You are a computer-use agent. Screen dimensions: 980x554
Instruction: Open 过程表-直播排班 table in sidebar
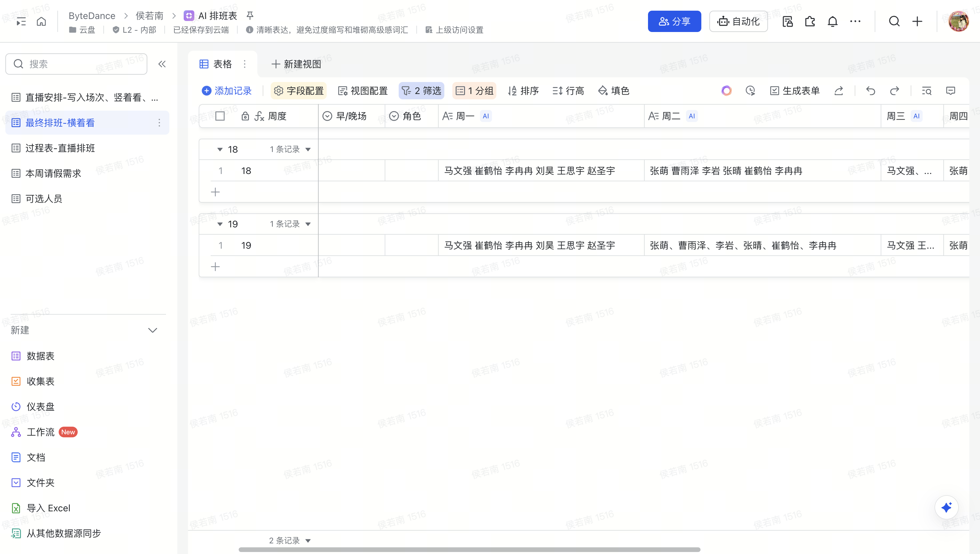click(x=60, y=148)
